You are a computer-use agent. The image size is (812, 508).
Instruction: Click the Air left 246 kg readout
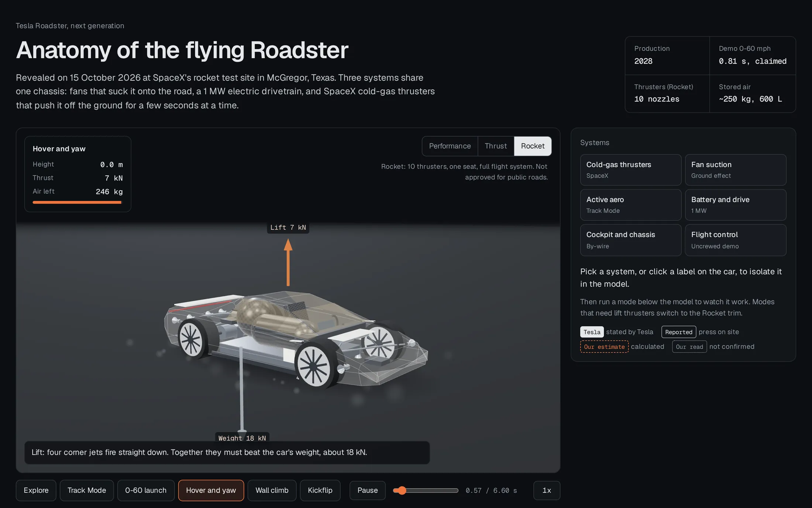click(78, 191)
